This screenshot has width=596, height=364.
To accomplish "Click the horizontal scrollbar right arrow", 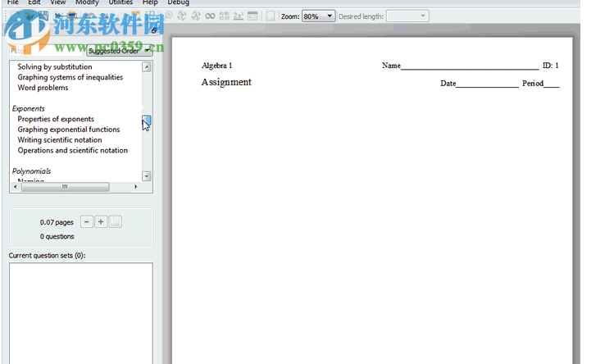I will point(136,187).
